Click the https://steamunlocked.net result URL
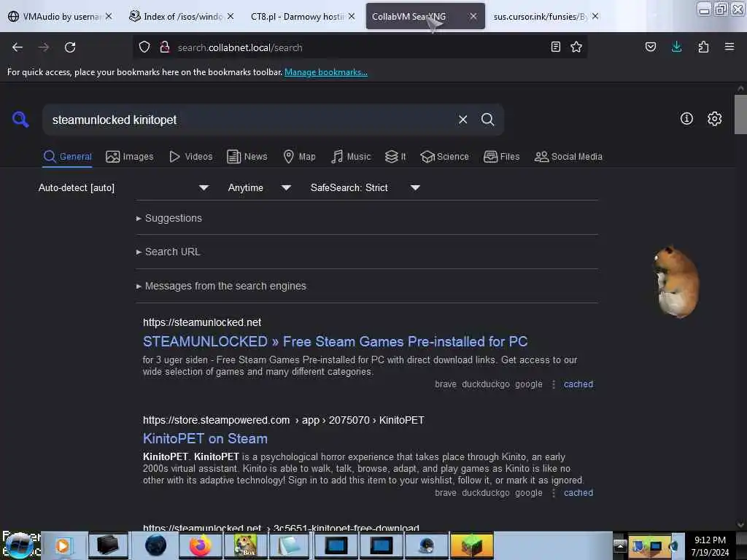Viewport: 747px width, 560px height. tap(202, 322)
